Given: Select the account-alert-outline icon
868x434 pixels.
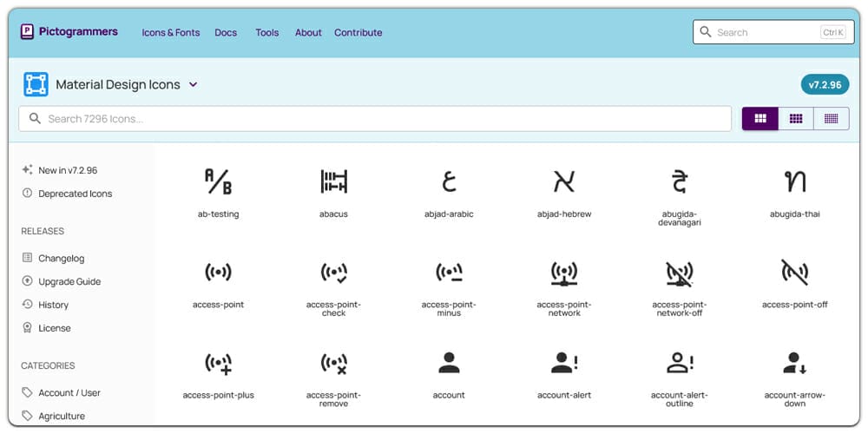Looking at the screenshot, I should tap(680, 363).
